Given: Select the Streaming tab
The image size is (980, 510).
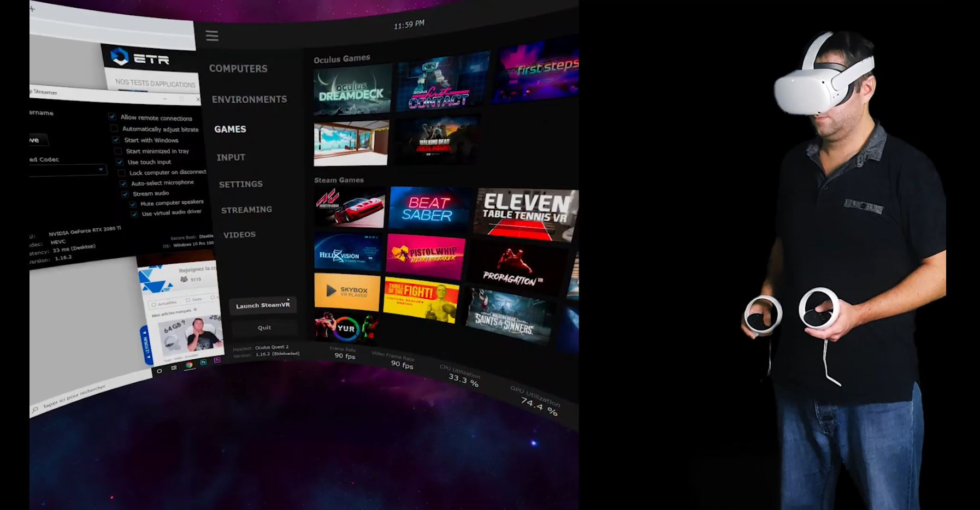Looking at the screenshot, I should (246, 210).
